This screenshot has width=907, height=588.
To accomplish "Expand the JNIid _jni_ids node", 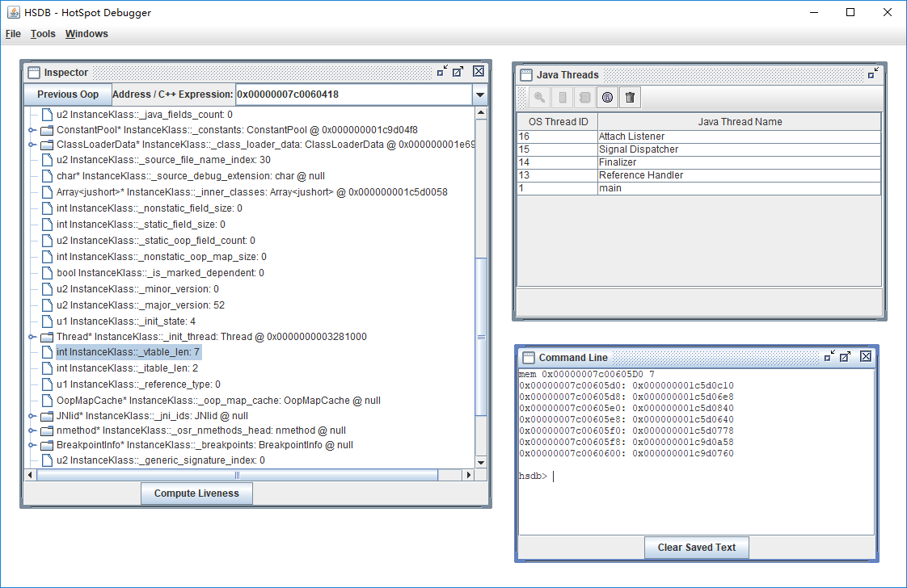I will [x=32, y=416].
